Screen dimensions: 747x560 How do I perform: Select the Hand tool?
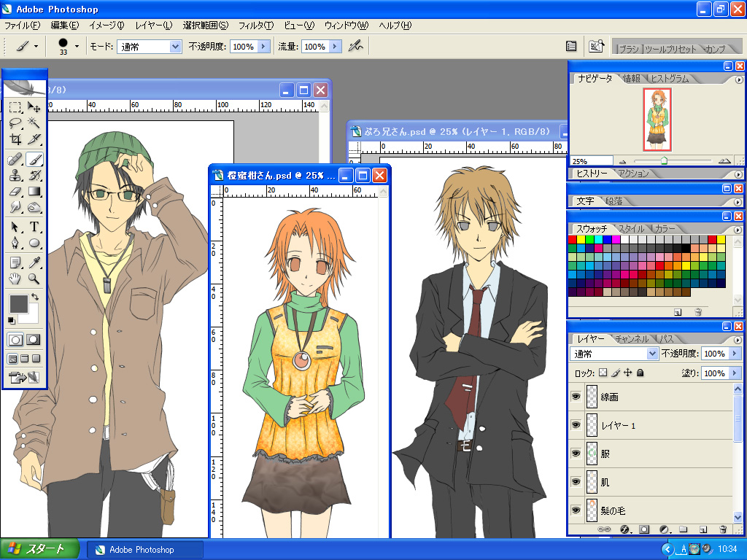pyautogui.click(x=15, y=279)
